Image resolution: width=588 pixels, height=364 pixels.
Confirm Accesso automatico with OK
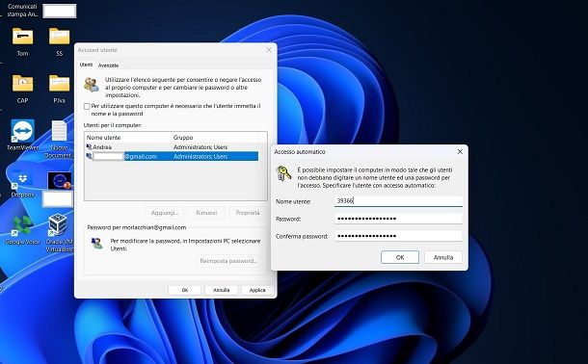click(x=400, y=257)
